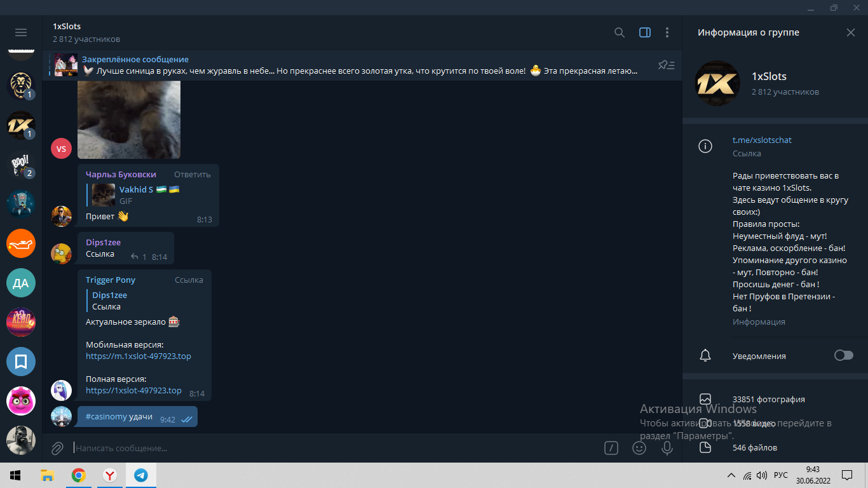868x488 pixels.
Task: Switch the РУС input language indicator
Action: (x=781, y=475)
